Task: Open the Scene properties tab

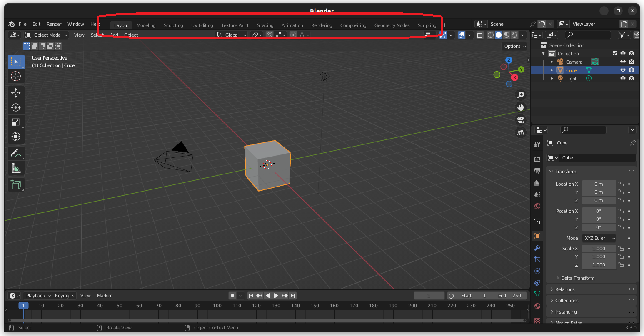Action: (537, 194)
